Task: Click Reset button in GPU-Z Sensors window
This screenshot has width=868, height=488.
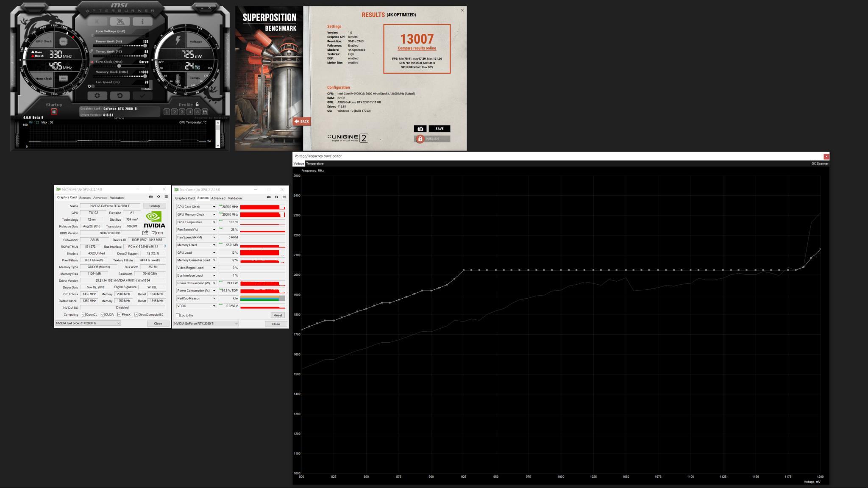Action: [278, 315]
